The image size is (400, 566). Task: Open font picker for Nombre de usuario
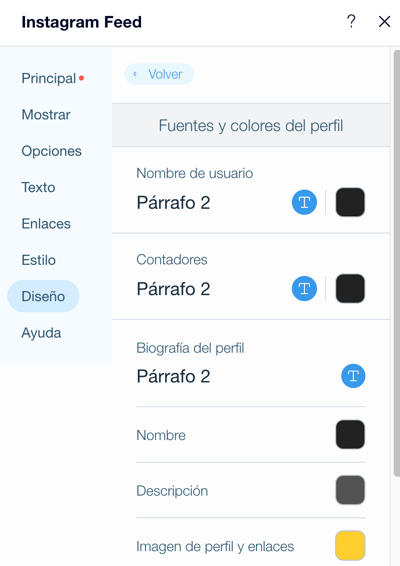point(304,202)
